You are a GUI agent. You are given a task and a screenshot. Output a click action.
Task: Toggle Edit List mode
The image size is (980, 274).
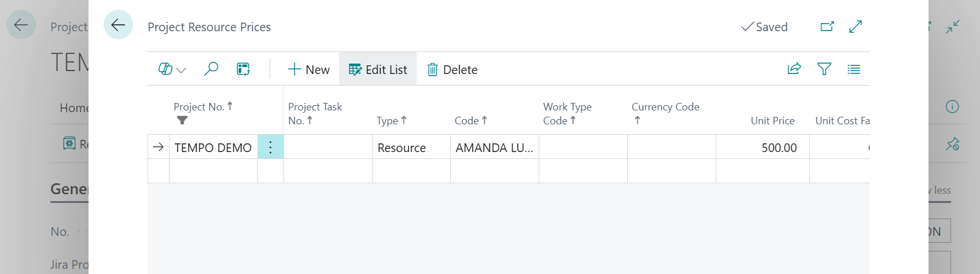click(x=378, y=69)
